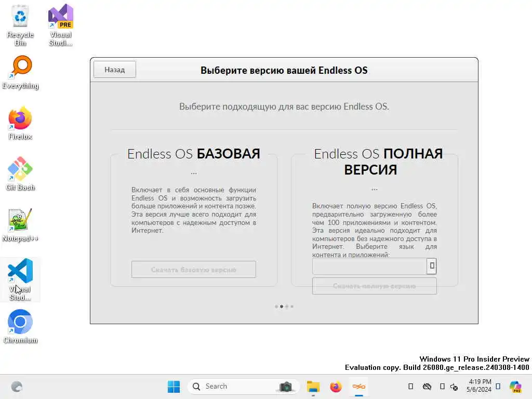
Task: Select the first page indicator dot
Action: pos(276,307)
